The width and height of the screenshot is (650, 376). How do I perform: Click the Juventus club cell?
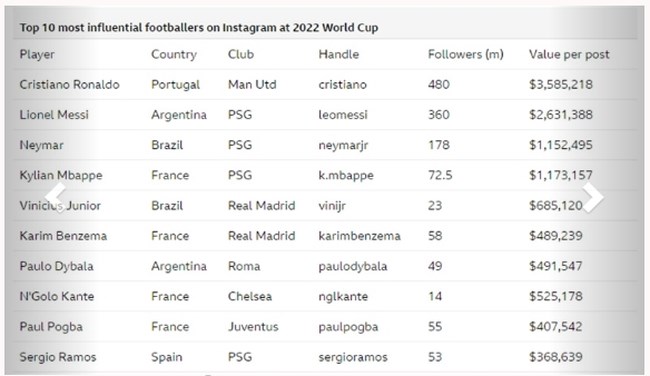pos(253,327)
